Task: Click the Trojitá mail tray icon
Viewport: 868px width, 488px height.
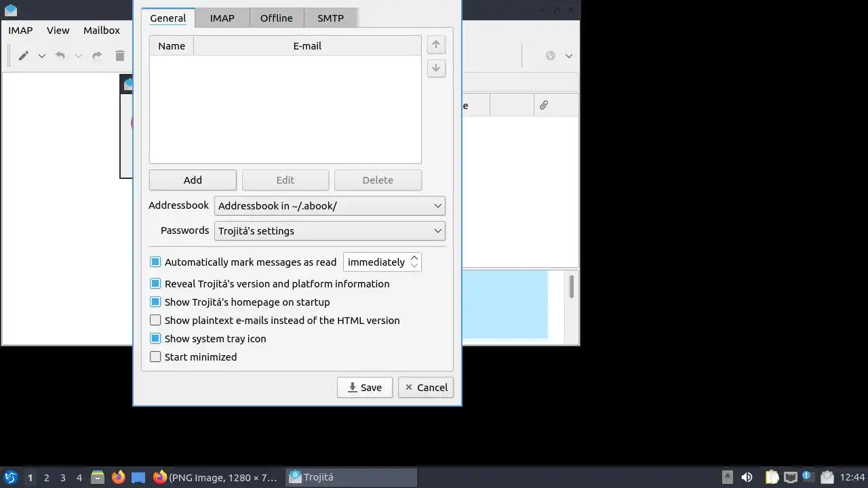Action: point(827,477)
